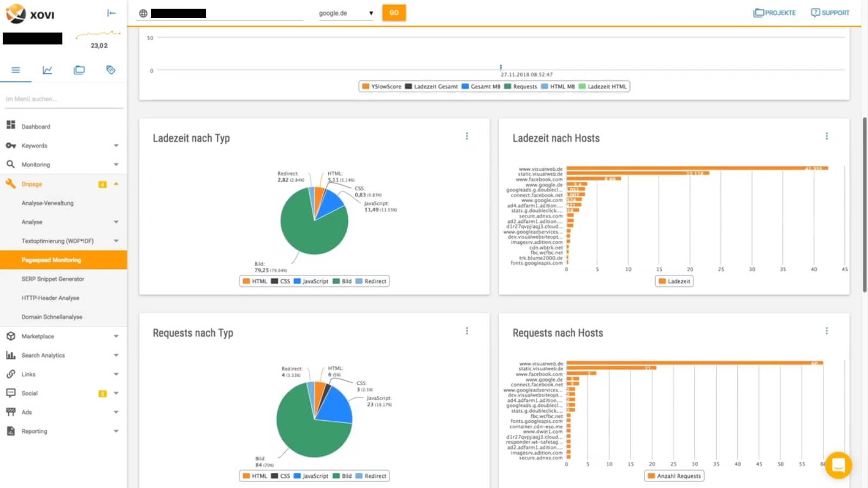The width and height of the screenshot is (868, 488).
Task: Select HTTP-Header Analyse in sidebar
Action: [50, 298]
